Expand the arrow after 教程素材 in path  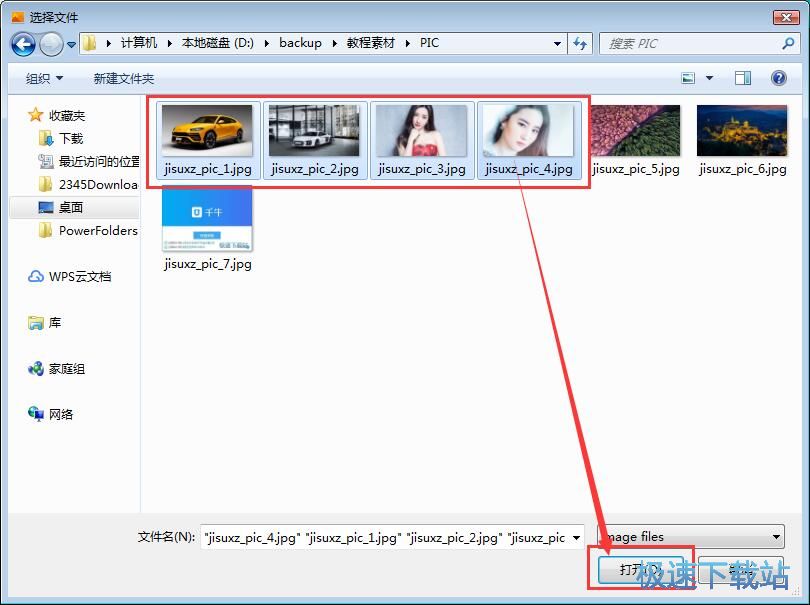click(408, 43)
